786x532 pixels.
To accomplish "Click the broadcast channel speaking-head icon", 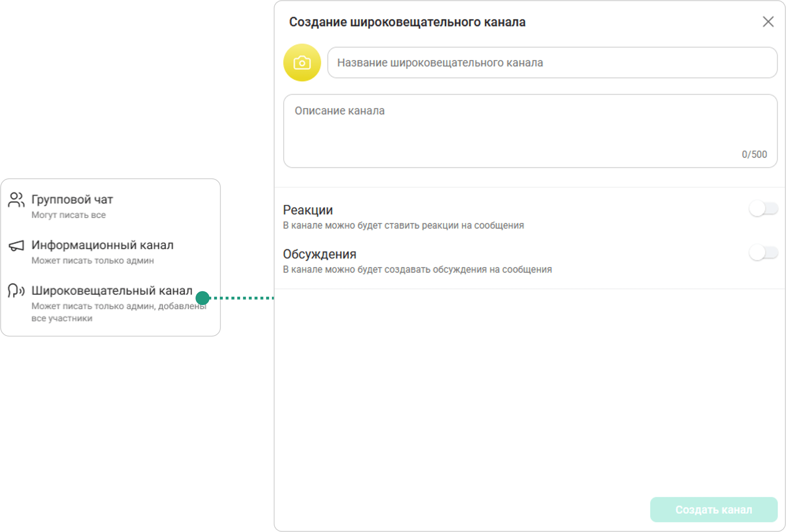I will 16,291.
